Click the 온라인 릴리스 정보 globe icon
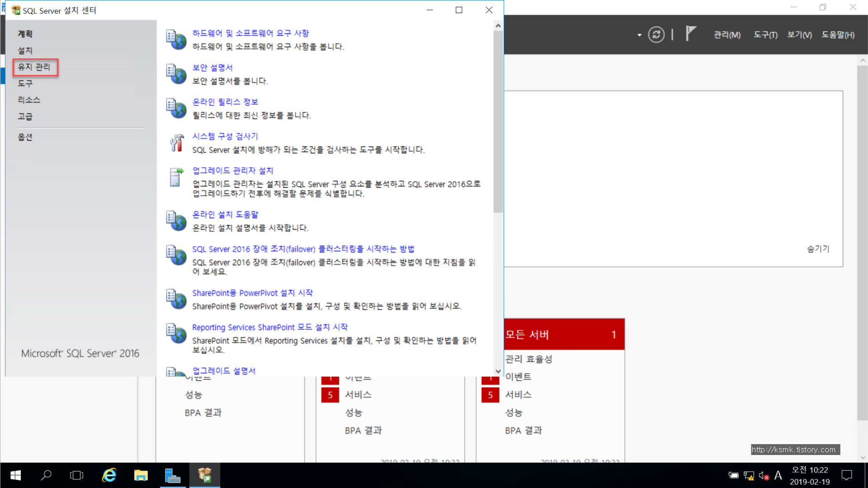Viewport: 868px width, 488px height. pos(176,108)
